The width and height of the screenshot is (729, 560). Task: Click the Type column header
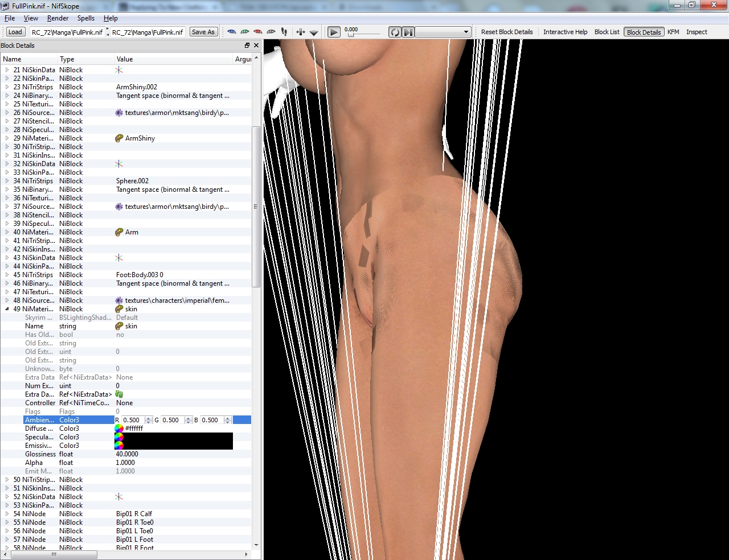(x=85, y=59)
